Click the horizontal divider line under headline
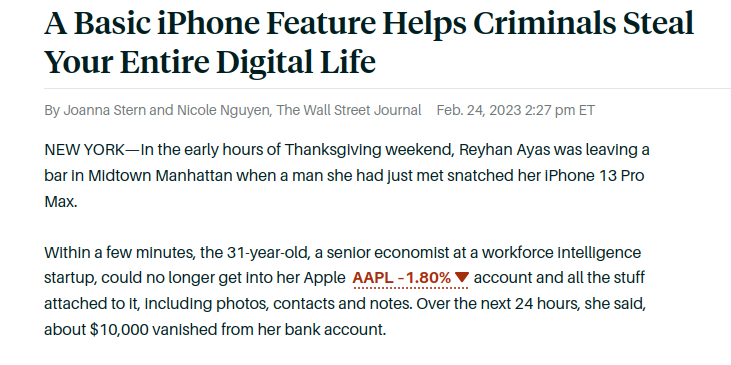 [387, 88]
